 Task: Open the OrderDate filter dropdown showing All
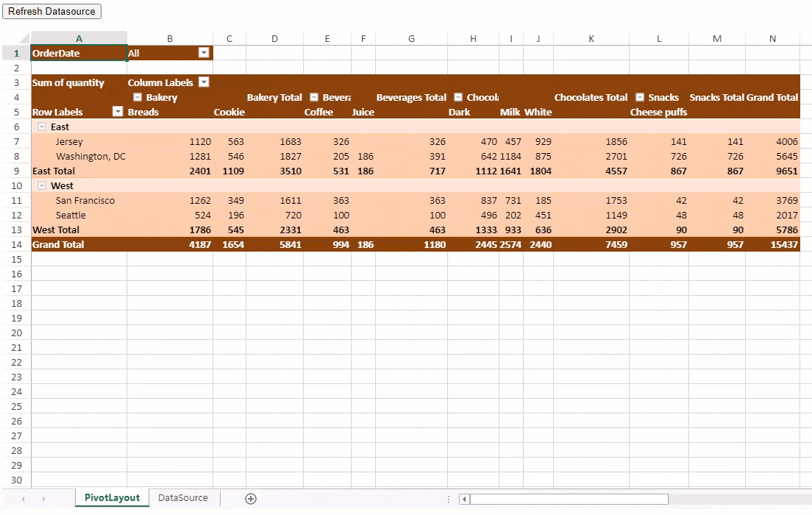pos(204,53)
